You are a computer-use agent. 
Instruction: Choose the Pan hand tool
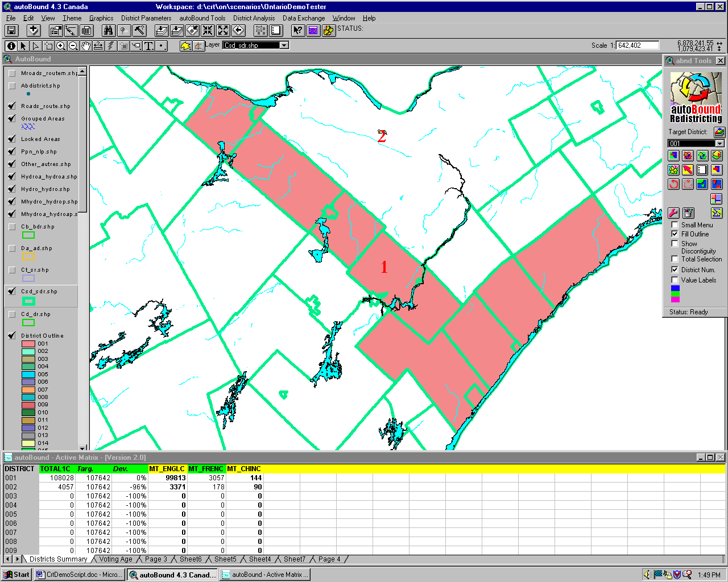point(86,46)
